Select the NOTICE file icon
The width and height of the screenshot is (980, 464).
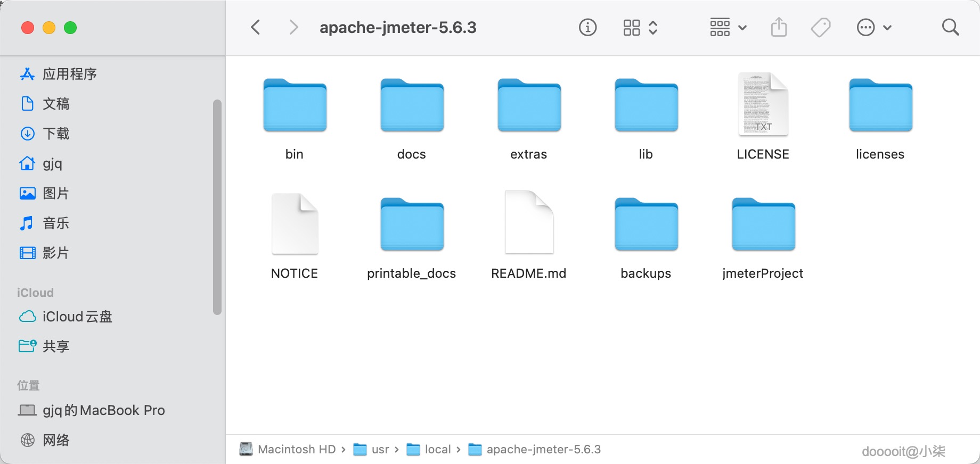pos(295,223)
